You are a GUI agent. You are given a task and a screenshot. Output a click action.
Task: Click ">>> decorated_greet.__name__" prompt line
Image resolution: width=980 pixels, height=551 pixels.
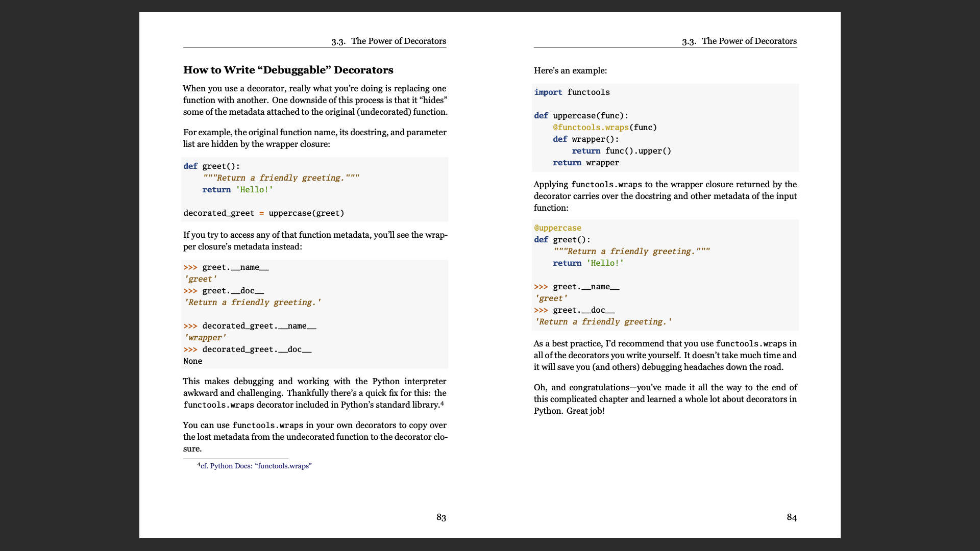[x=250, y=326]
